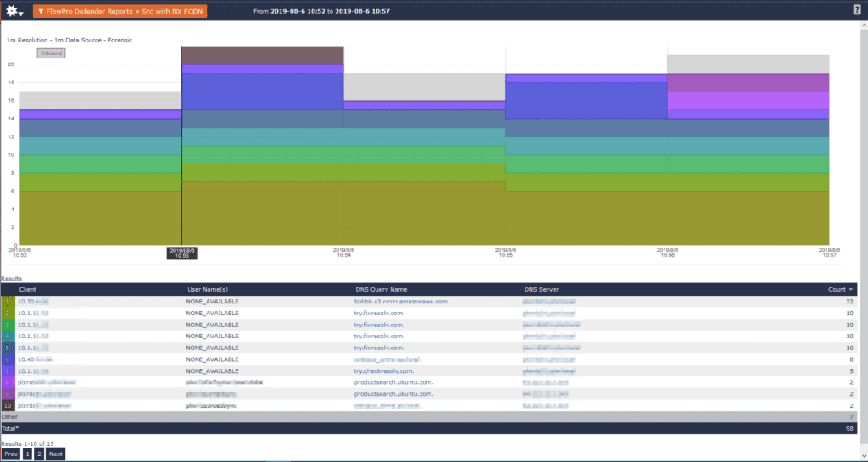
Task: Go to results page 1
Action: tap(27, 454)
